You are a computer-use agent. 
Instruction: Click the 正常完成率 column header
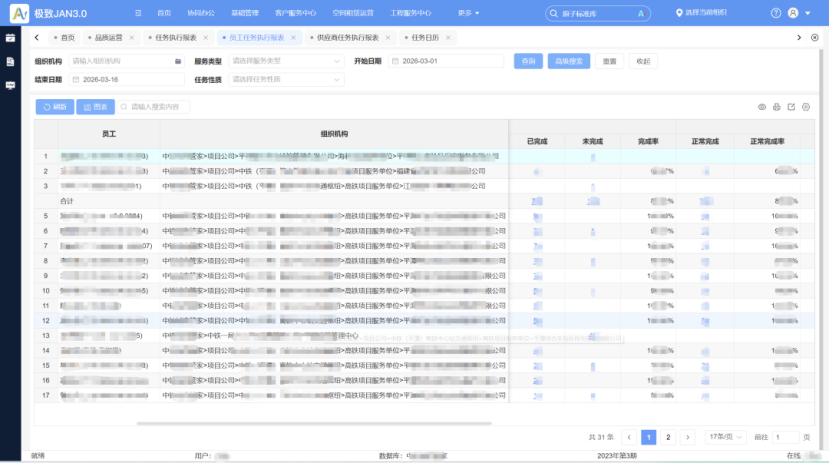coord(767,141)
